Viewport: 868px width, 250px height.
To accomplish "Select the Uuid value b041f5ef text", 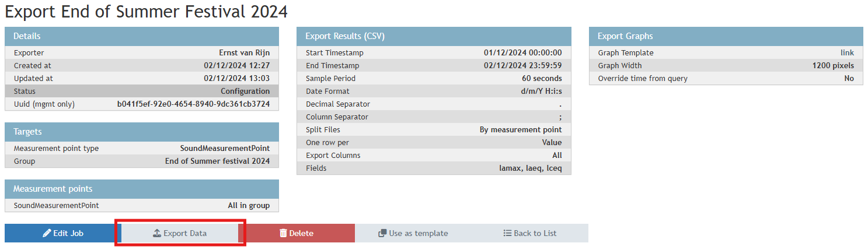I will pos(193,104).
